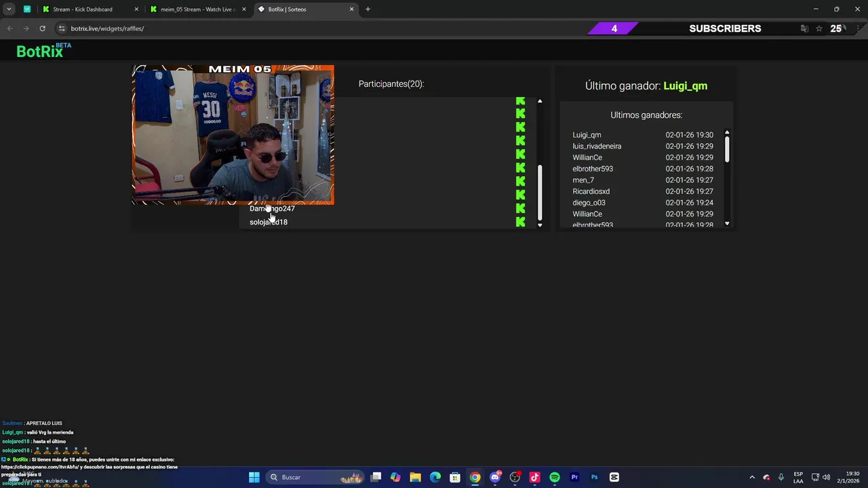Click the Ultimos ganadores heading
The image size is (868, 488).
(646, 115)
